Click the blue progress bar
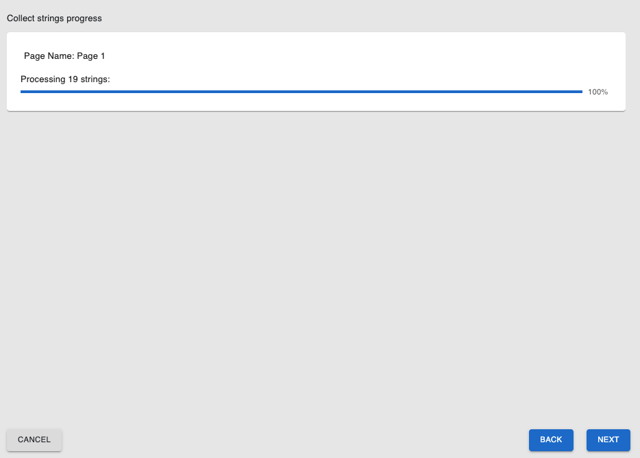 [300, 92]
